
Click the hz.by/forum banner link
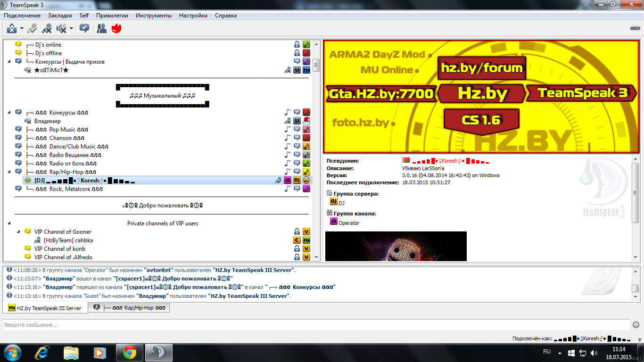pos(481,68)
